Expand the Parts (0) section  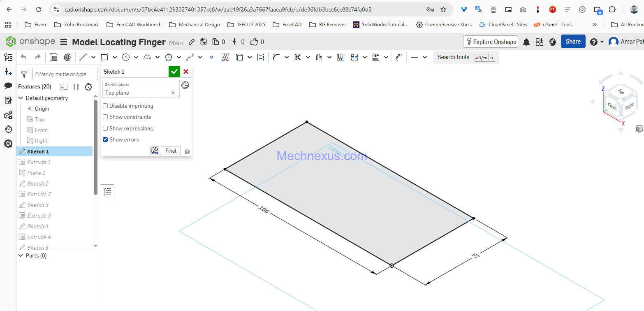click(21, 255)
